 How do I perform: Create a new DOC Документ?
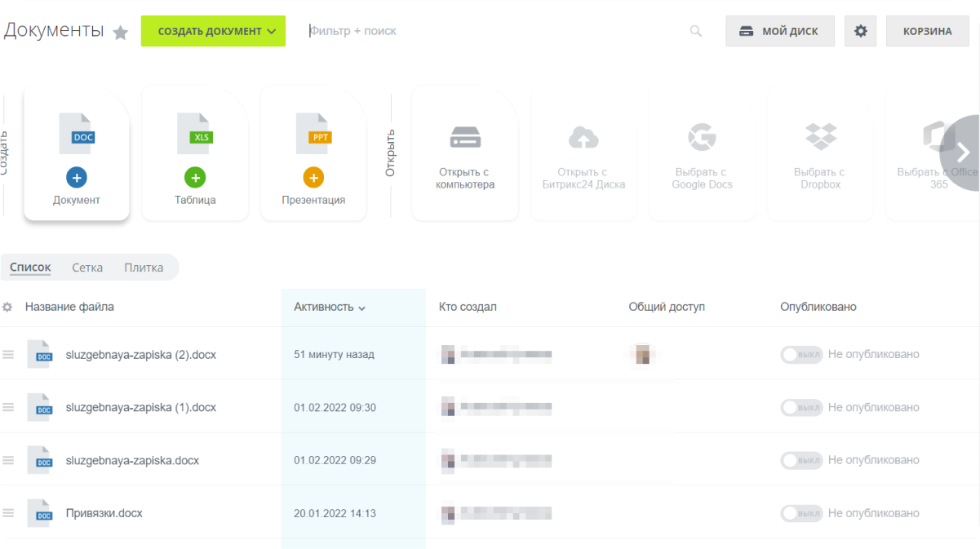pyautogui.click(x=77, y=153)
